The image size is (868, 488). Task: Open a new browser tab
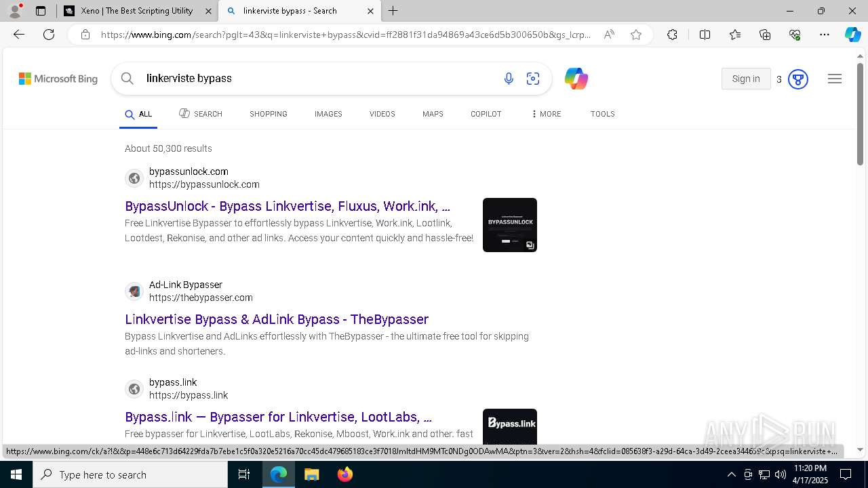click(x=393, y=11)
